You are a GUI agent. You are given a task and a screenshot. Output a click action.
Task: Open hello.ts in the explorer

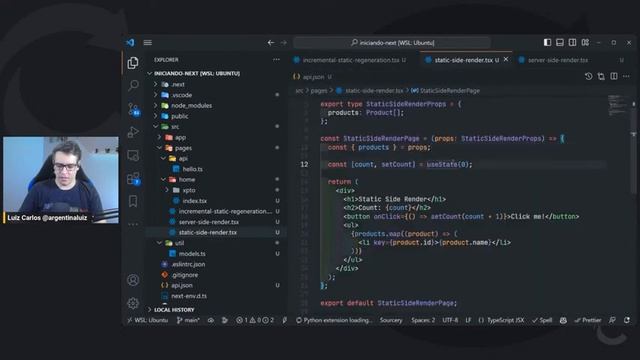(192, 169)
